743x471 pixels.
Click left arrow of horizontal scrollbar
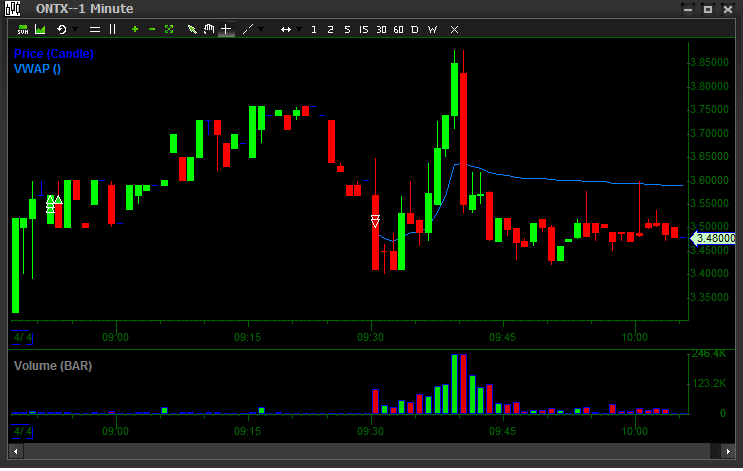(x=16, y=452)
